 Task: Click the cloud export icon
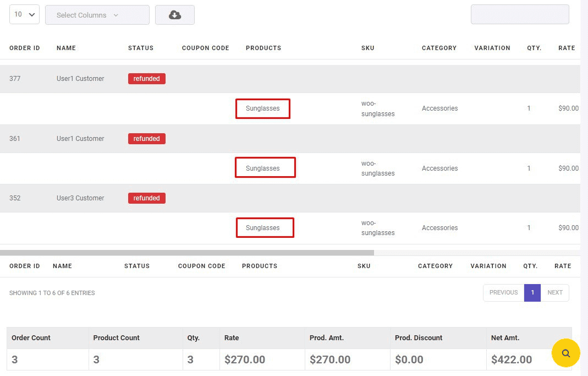tap(175, 15)
